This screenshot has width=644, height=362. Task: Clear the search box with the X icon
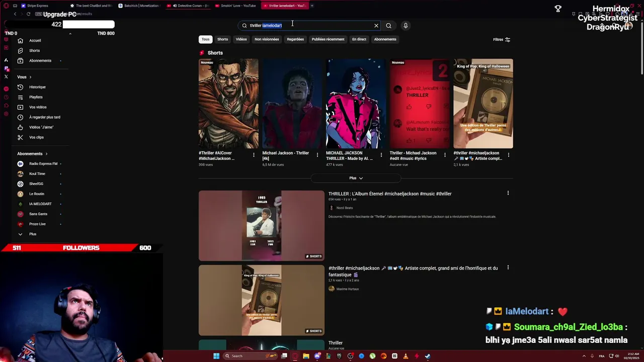(376, 26)
